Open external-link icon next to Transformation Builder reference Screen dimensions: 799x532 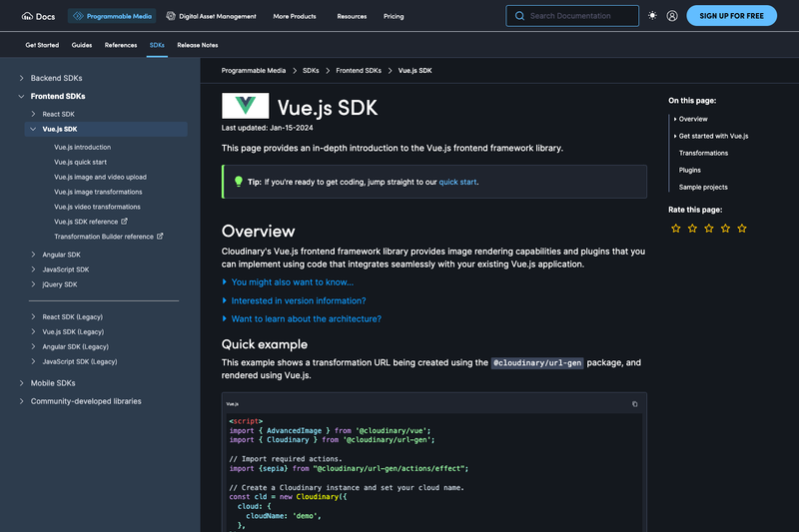(160, 237)
